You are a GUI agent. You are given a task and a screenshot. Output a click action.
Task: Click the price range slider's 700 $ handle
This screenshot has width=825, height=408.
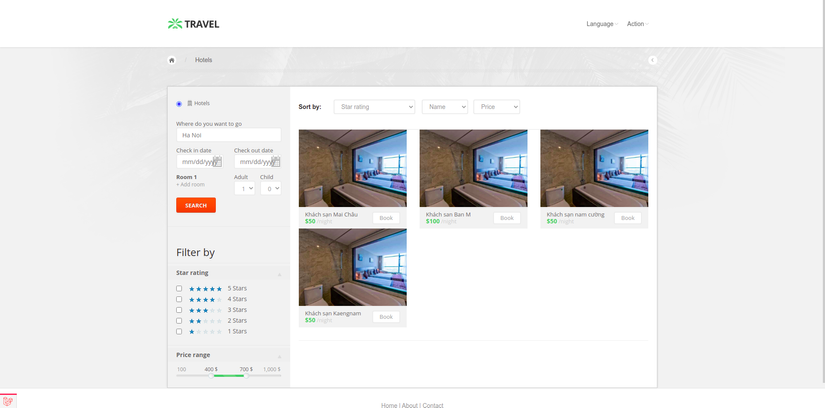point(246,376)
